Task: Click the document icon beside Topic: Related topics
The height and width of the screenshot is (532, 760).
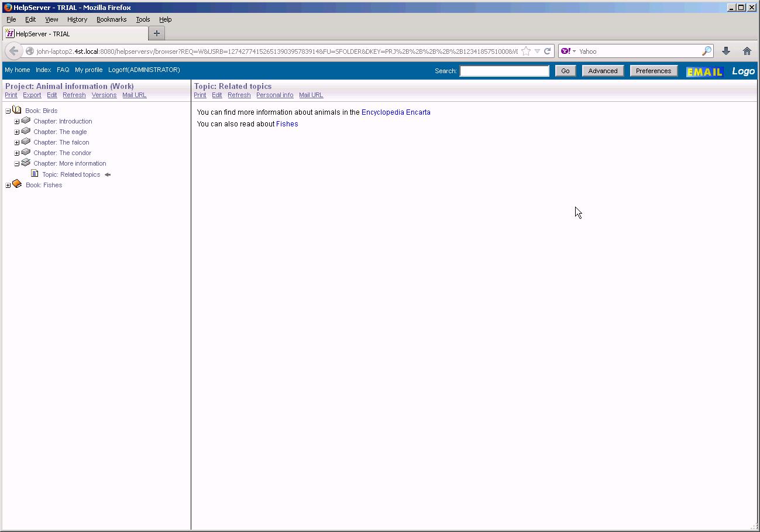Action: pyautogui.click(x=35, y=173)
